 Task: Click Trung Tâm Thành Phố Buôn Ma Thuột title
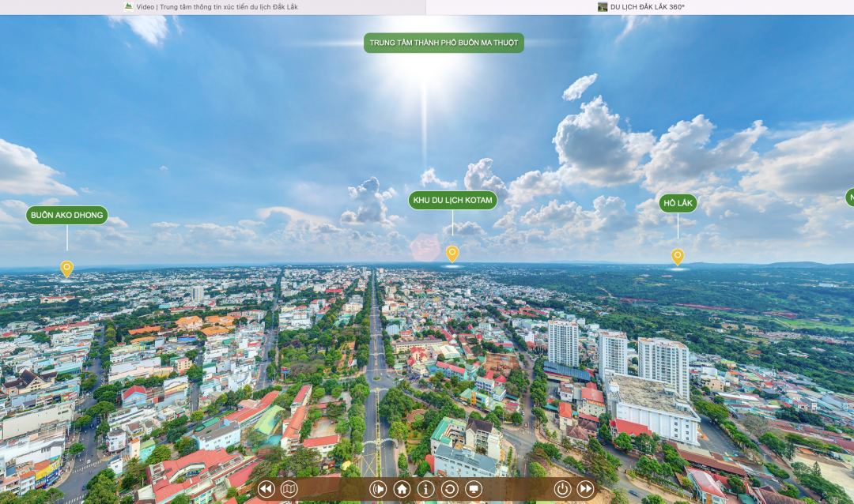point(444,43)
